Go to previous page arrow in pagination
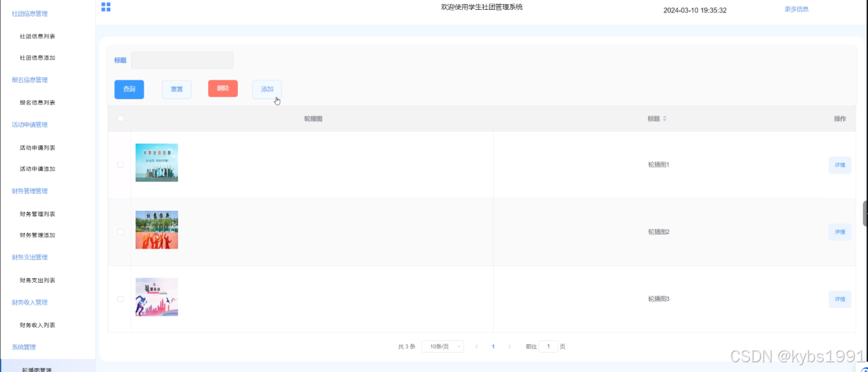This screenshot has width=868, height=372. pos(476,346)
